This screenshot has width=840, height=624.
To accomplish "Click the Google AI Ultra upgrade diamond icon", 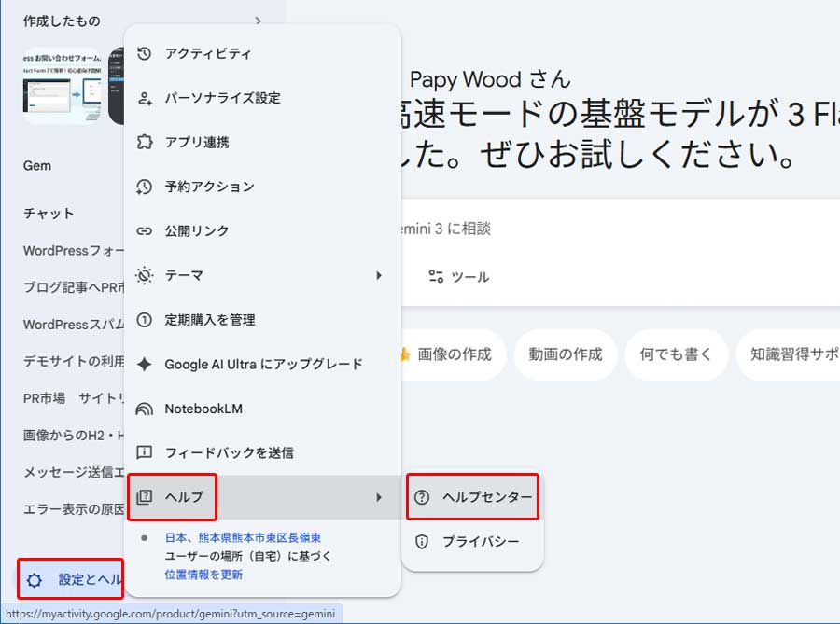I will [x=145, y=364].
